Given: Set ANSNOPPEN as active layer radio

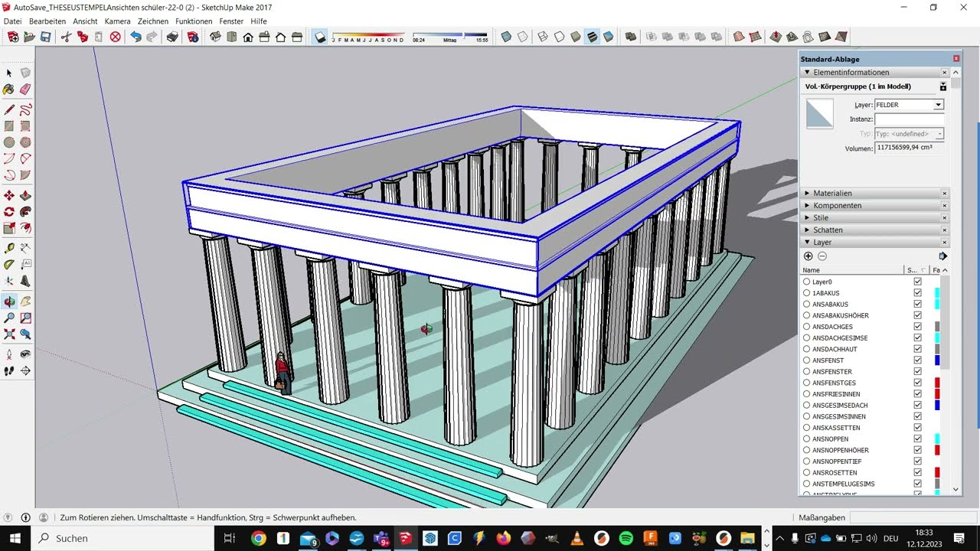Looking at the screenshot, I should tap(807, 439).
